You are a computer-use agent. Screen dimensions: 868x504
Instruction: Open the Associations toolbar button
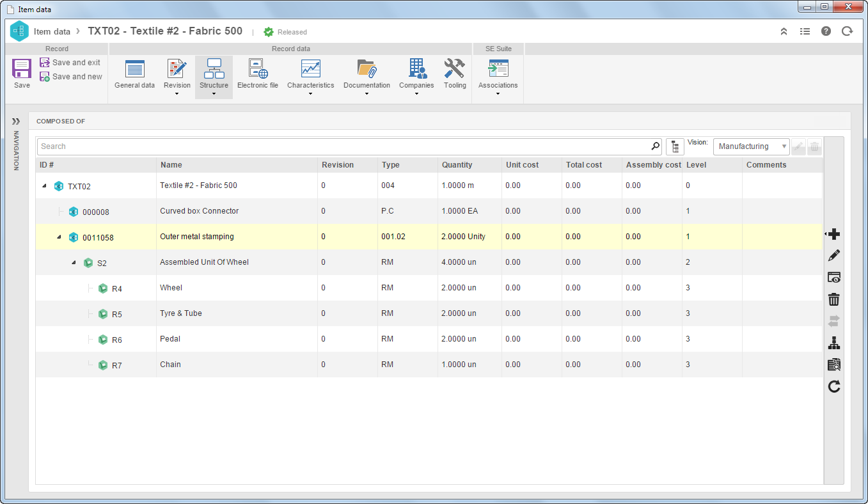click(x=498, y=74)
